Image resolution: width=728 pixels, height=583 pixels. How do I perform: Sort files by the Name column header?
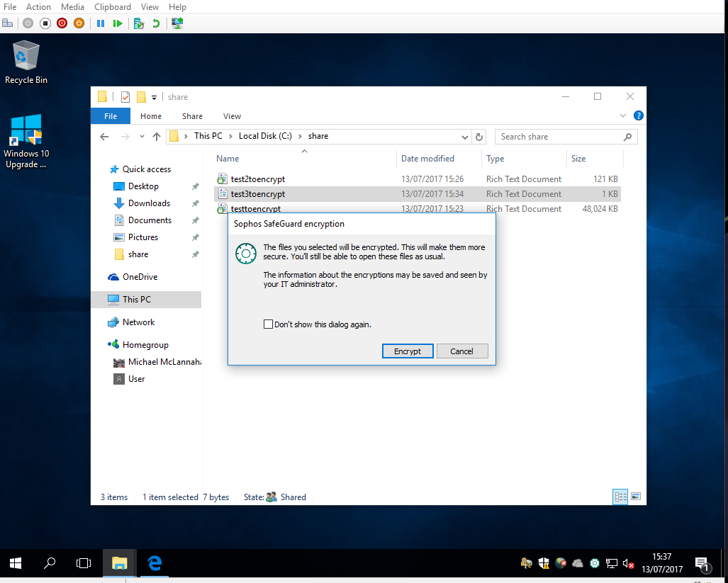(304, 159)
